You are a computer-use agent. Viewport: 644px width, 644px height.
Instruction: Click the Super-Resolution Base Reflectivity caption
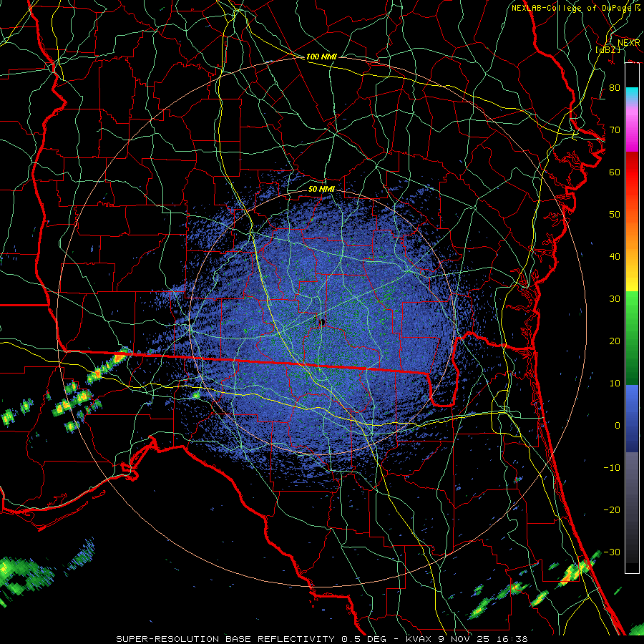tap(322, 639)
